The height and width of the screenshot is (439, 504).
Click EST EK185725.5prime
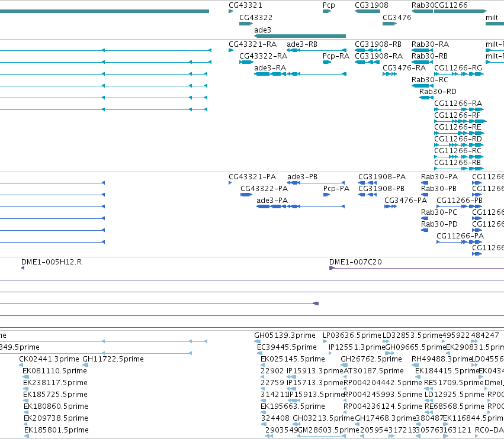click(26, 401)
